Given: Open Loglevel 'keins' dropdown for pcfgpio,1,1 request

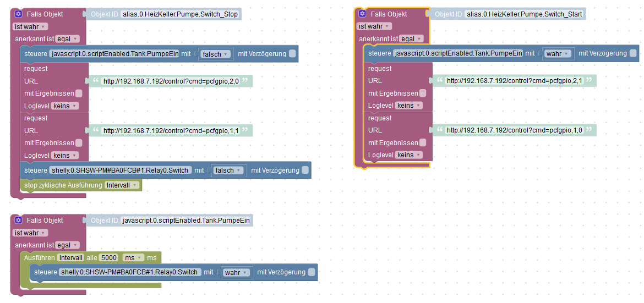Looking at the screenshot, I should pos(64,156).
